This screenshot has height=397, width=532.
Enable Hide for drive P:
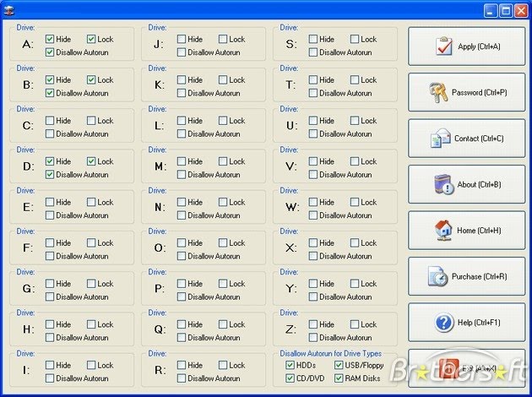(x=182, y=283)
